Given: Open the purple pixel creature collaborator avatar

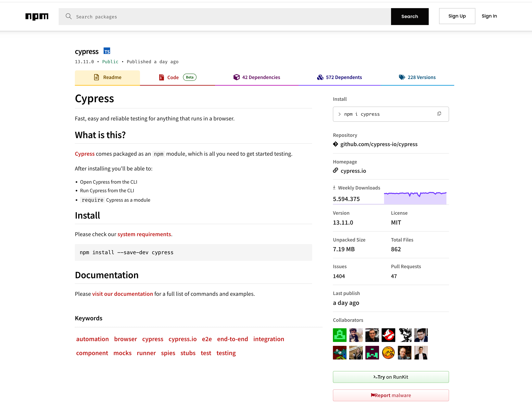Looking at the screenshot, I should coord(372,353).
